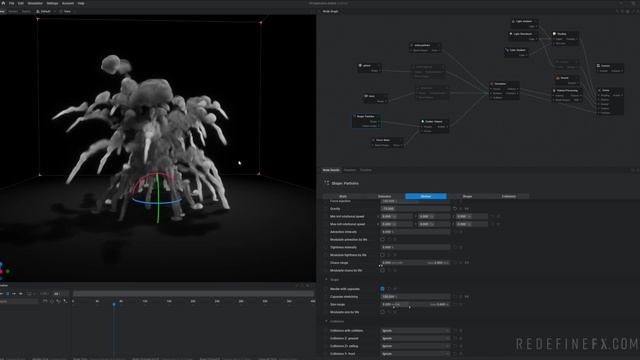Open the Help menu
640x360 pixels.
point(81,3)
